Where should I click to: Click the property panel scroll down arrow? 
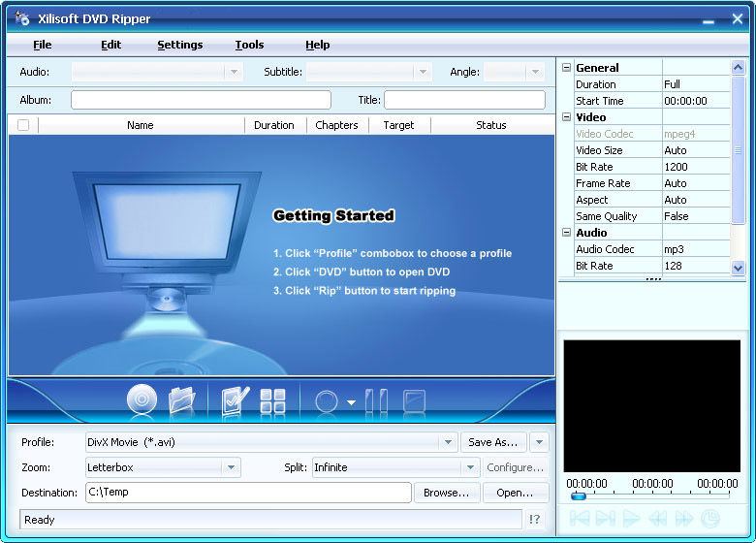[x=738, y=268]
